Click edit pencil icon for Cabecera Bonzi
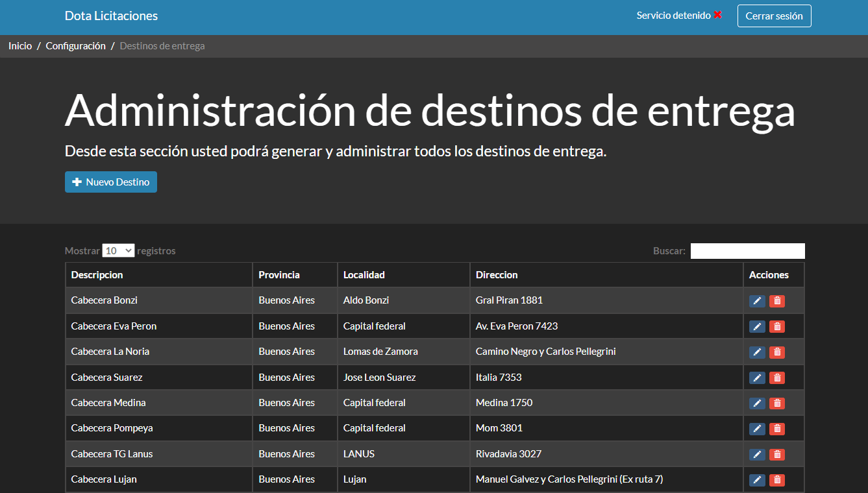Image resolution: width=868 pixels, height=493 pixels. click(757, 301)
